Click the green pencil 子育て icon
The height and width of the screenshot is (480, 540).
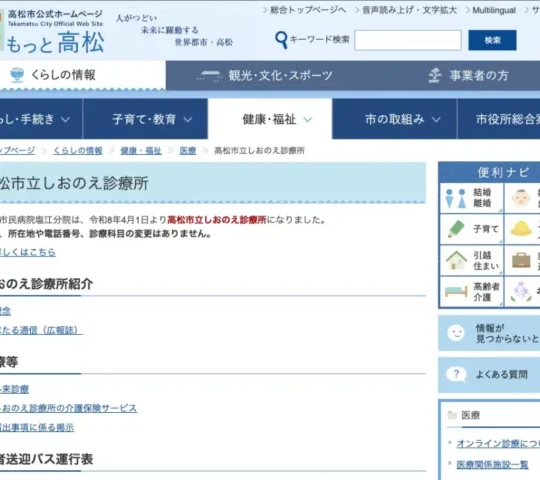(456, 229)
